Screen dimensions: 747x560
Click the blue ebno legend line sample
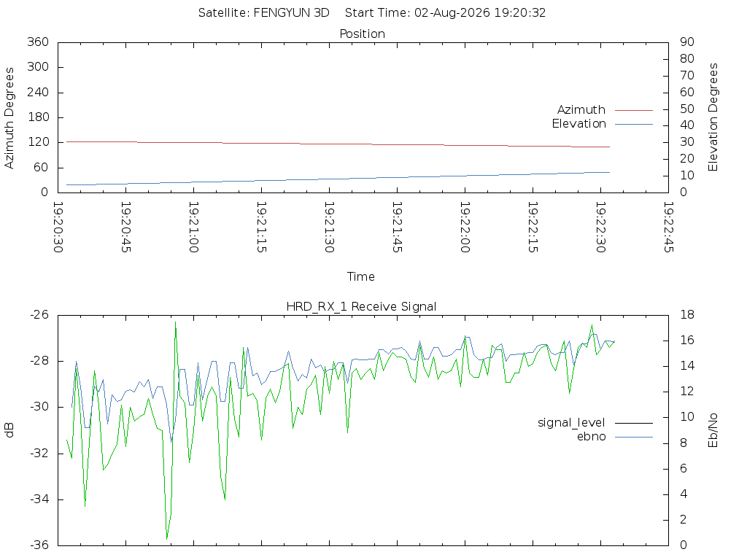coord(634,437)
